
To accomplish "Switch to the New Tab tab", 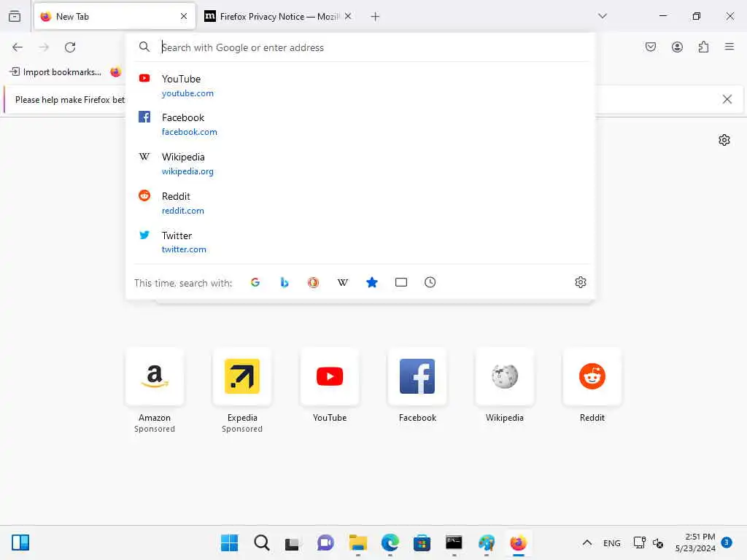I will point(115,16).
